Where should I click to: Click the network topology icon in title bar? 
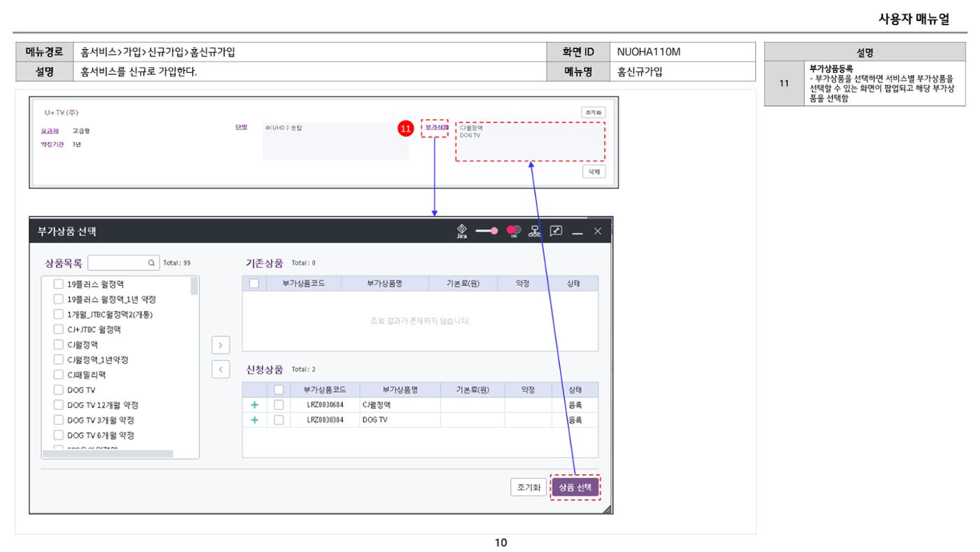[x=534, y=232]
